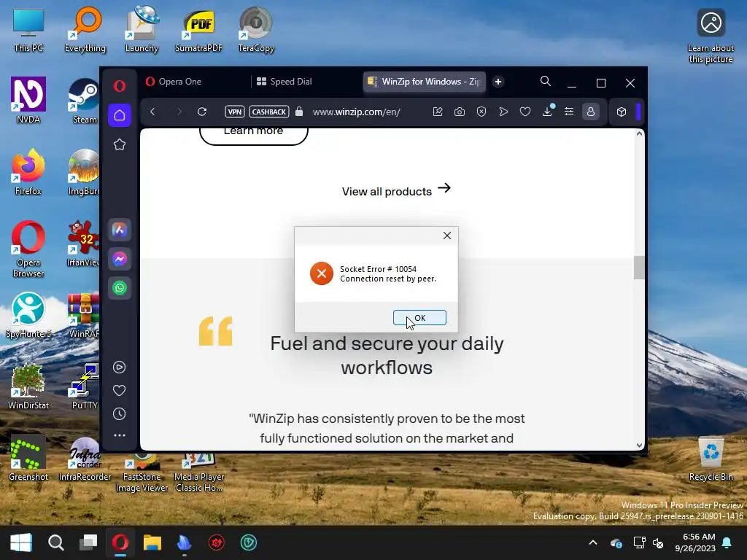Add page to bookmarks with heart icon
This screenshot has height=560, width=747.
pyautogui.click(x=525, y=112)
